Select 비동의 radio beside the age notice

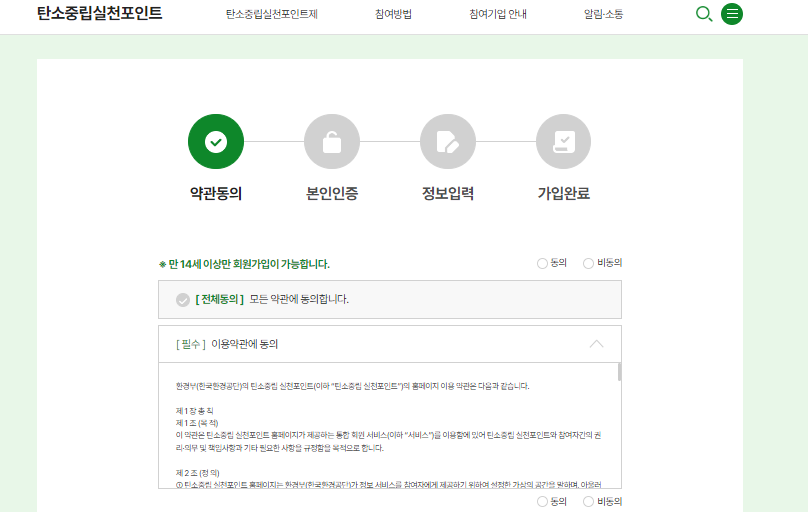588,263
